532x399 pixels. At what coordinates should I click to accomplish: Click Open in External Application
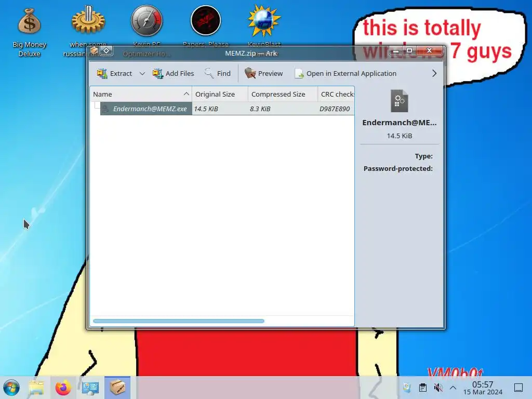tap(345, 73)
